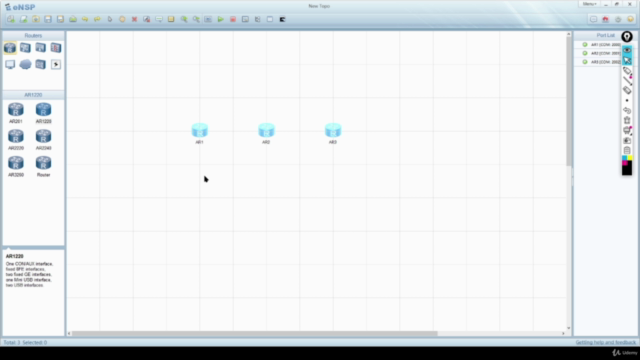The width and height of the screenshot is (640, 360).
Task: Open the Huawei website icon
Action: pyautogui.click(x=606, y=19)
